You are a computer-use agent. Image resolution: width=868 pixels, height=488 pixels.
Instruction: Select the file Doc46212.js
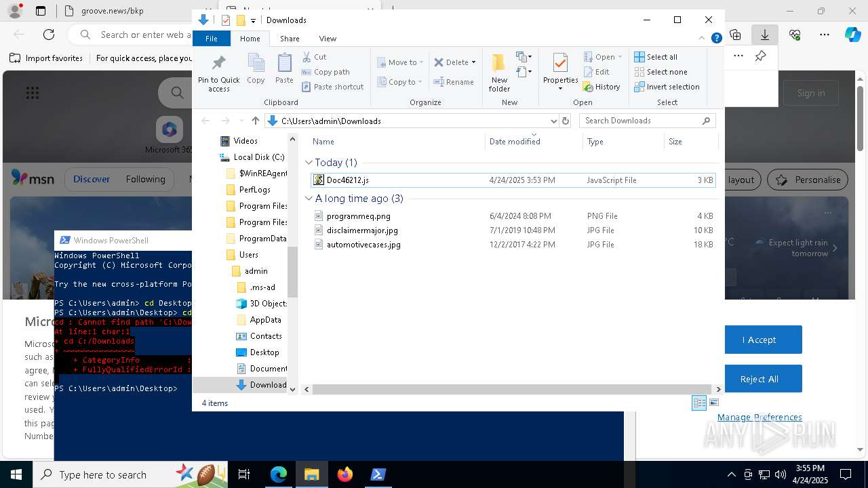pos(513,180)
